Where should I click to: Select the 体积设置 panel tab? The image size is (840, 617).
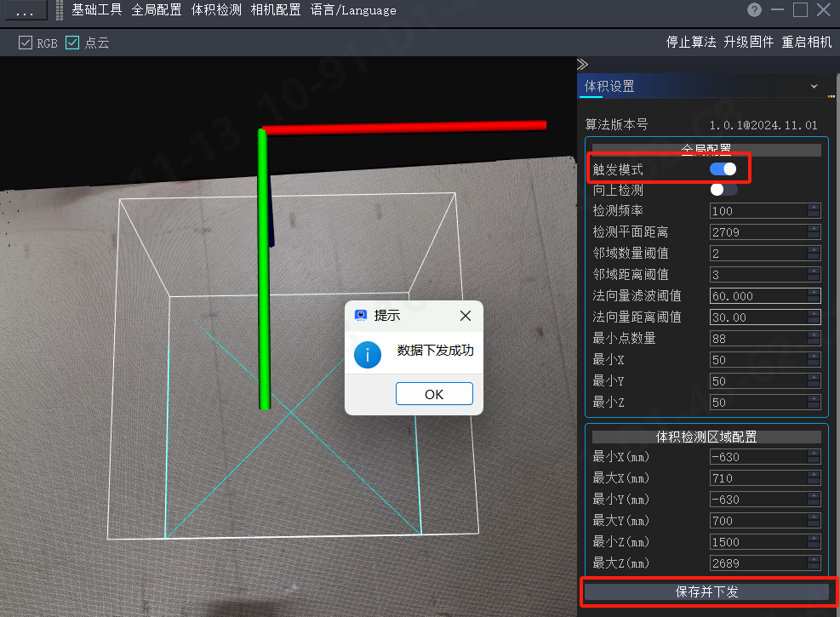pyautogui.click(x=609, y=86)
